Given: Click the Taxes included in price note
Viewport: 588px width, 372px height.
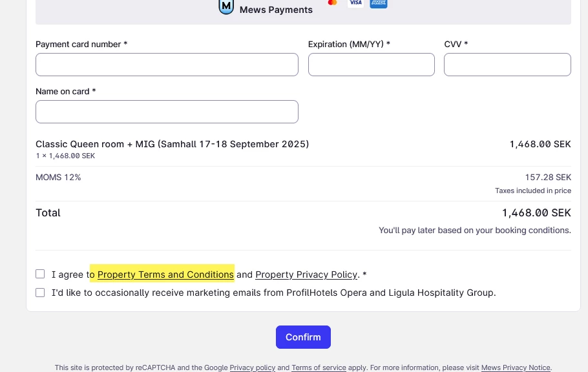Looking at the screenshot, I should click(x=533, y=191).
